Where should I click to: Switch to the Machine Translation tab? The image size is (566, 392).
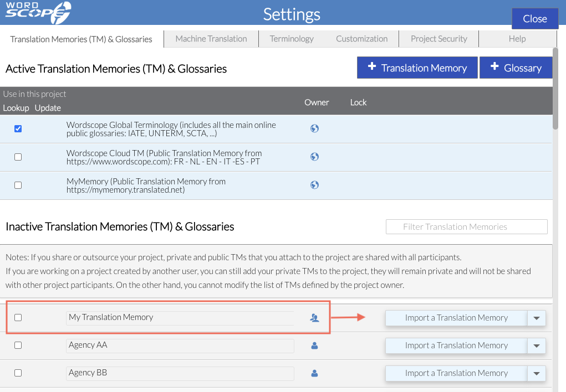(x=211, y=39)
